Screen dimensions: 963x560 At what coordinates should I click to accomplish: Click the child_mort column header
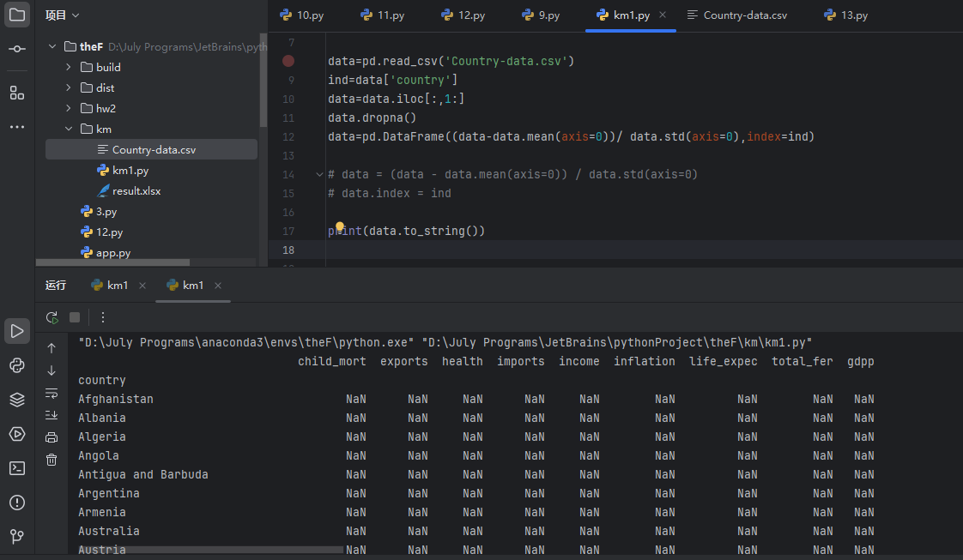tap(332, 361)
